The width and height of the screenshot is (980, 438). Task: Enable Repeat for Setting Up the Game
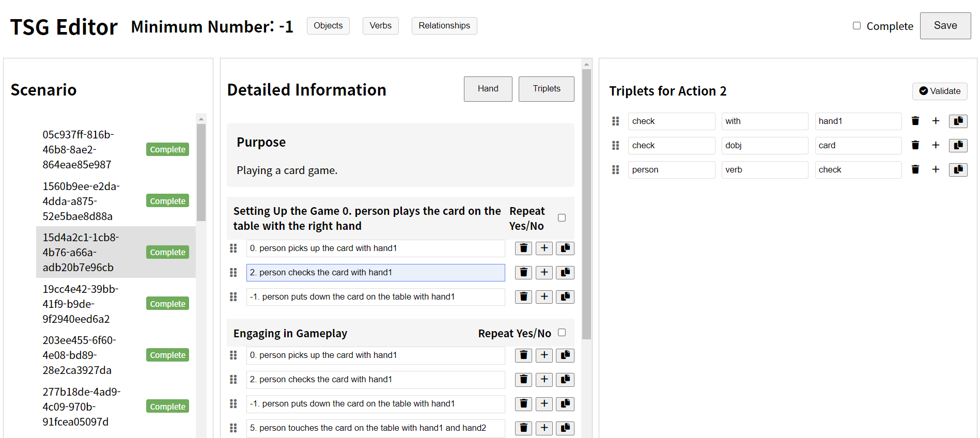tap(562, 218)
